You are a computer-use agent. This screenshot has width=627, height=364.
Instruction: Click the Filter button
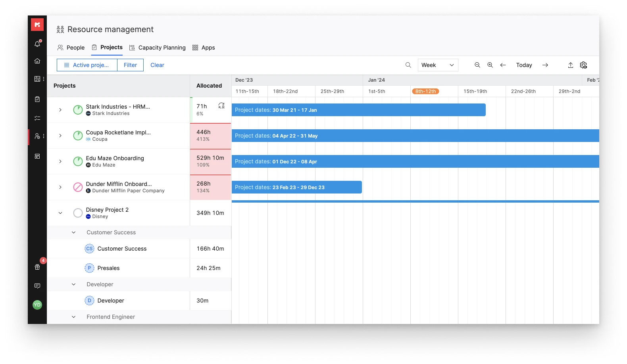pyautogui.click(x=130, y=65)
